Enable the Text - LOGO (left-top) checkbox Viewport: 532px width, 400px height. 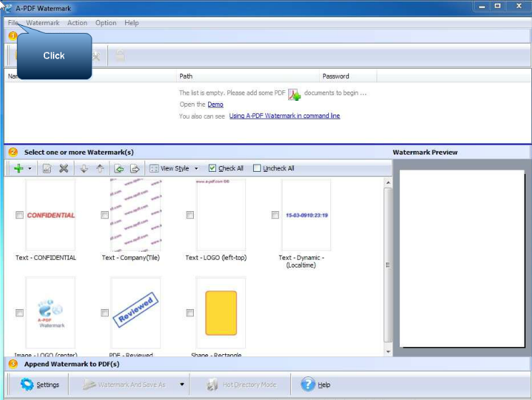[190, 215]
